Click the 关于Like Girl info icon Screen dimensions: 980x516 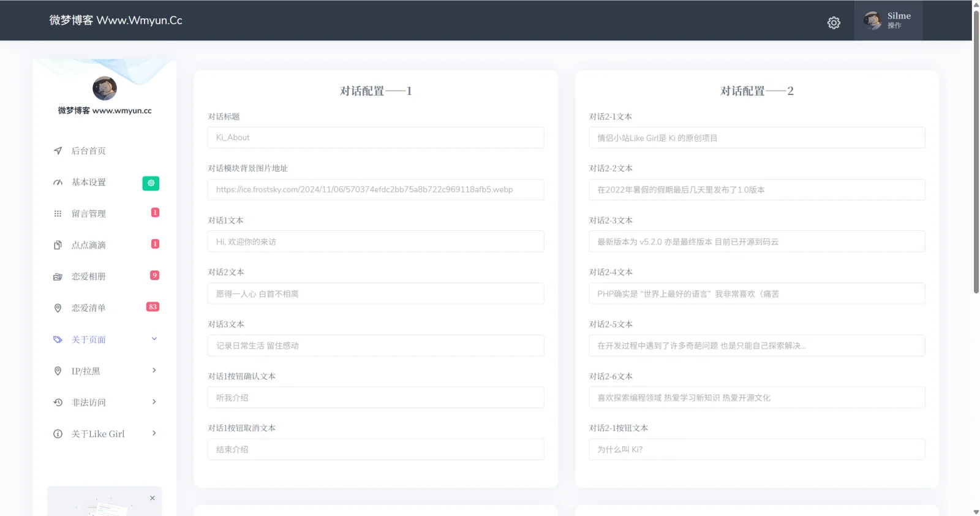[58, 434]
